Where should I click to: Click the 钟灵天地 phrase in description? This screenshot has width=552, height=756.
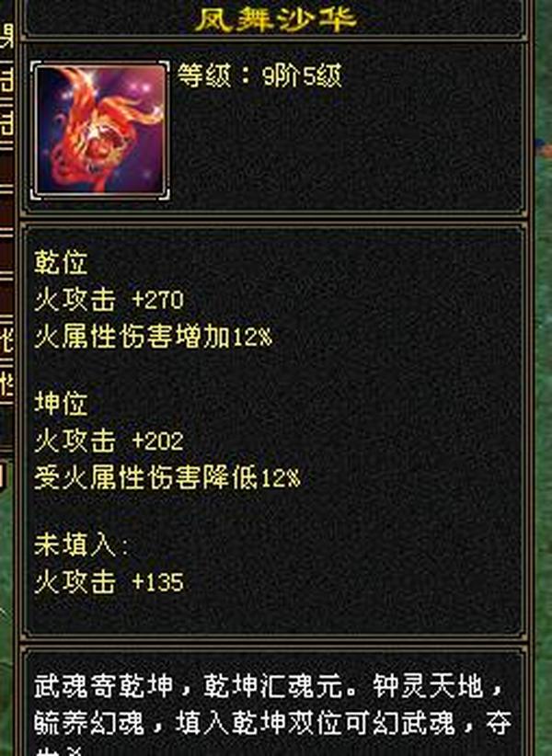pos(427,687)
